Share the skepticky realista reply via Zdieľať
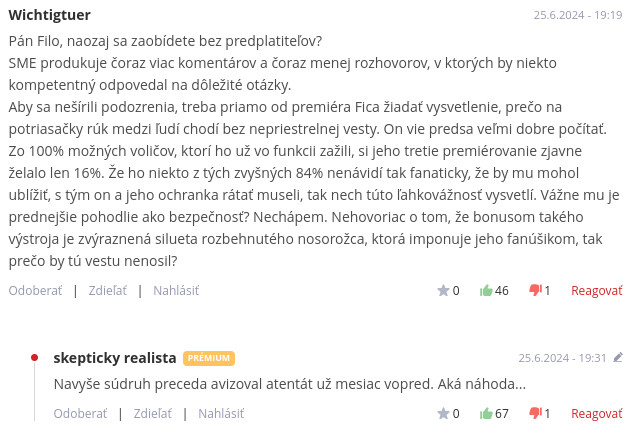 152,413
